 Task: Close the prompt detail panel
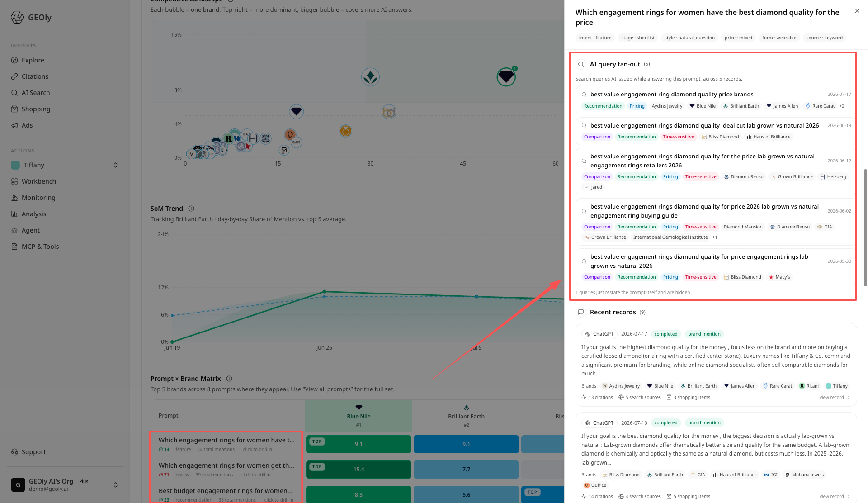pyautogui.click(x=857, y=11)
